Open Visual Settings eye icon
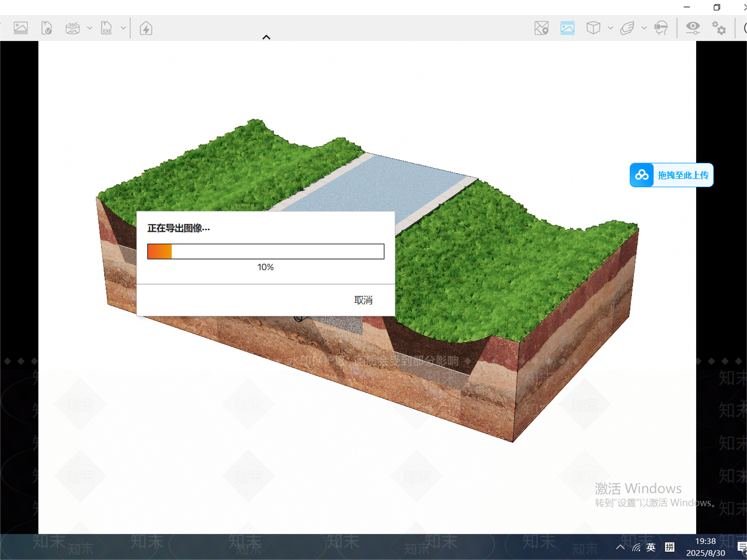Viewport: 747px width, 560px height. pos(693,28)
